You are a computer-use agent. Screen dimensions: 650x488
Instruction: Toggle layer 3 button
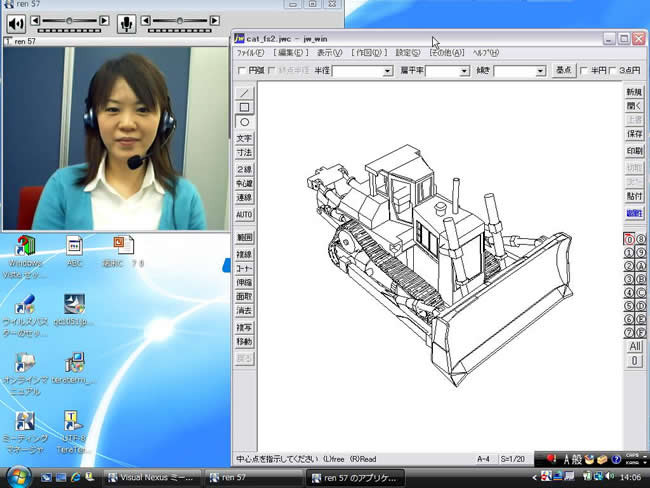point(629,279)
